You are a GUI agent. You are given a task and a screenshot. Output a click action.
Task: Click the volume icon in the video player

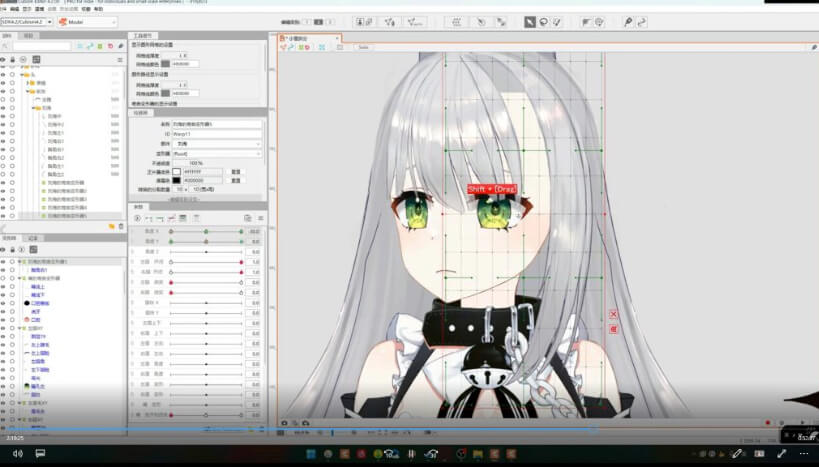click(x=18, y=453)
